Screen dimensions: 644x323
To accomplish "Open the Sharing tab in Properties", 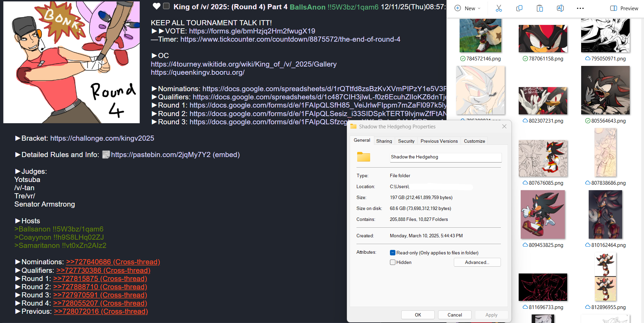I will tap(384, 141).
